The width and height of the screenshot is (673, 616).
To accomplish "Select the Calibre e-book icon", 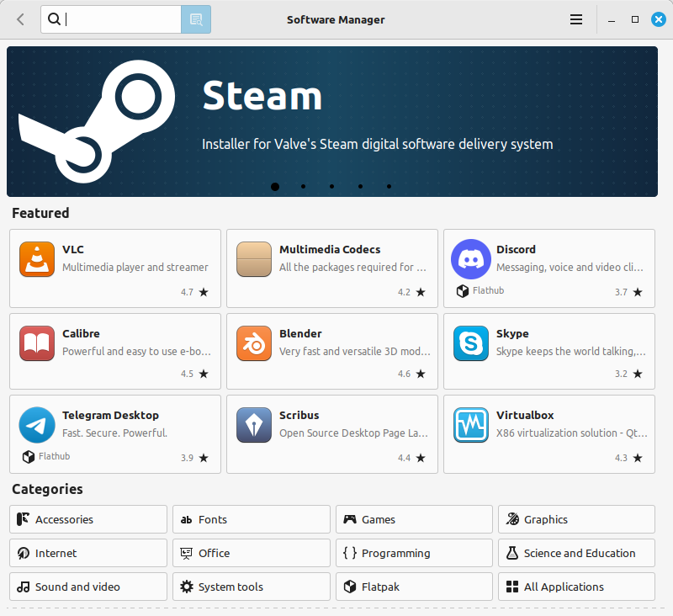I will click(x=36, y=343).
